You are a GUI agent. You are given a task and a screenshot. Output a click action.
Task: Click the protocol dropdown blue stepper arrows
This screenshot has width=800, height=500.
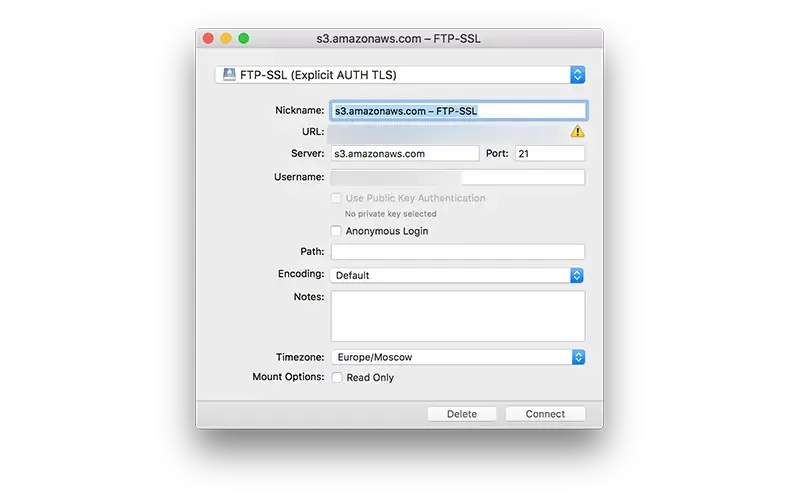coord(578,75)
